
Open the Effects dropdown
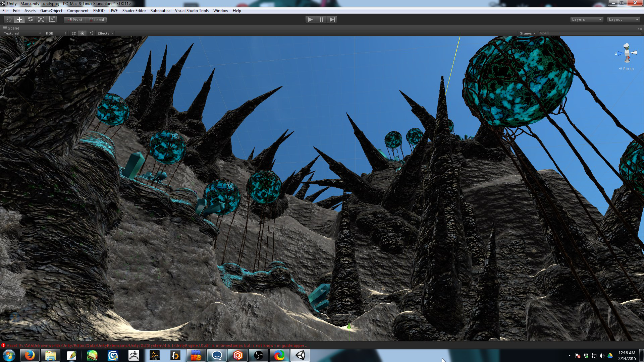[105, 33]
